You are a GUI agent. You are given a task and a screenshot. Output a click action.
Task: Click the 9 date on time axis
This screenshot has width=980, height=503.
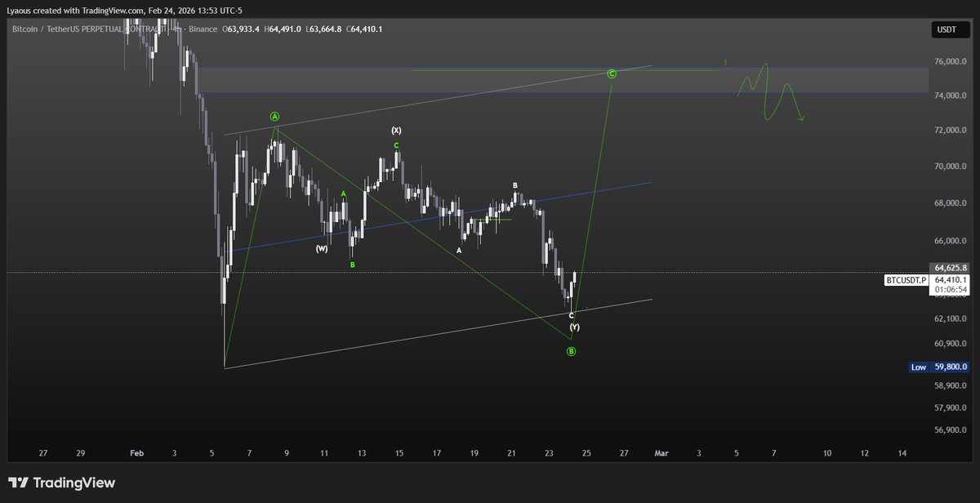click(x=287, y=452)
